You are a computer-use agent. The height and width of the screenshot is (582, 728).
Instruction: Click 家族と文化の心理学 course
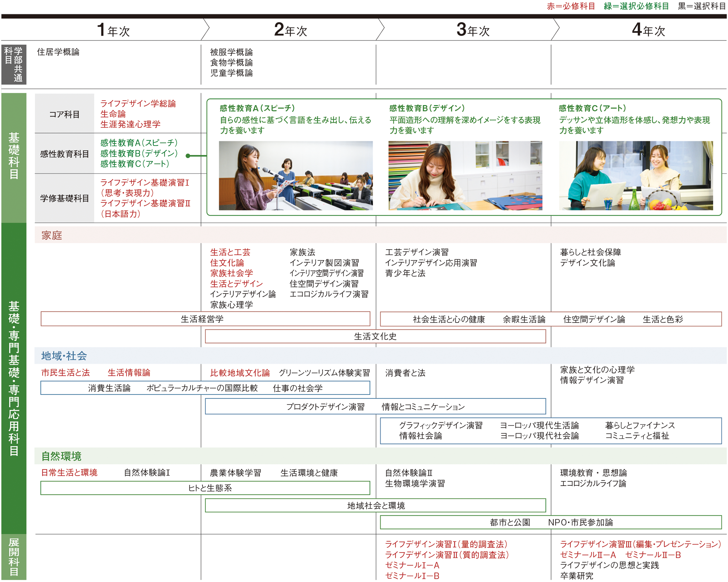click(x=597, y=369)
